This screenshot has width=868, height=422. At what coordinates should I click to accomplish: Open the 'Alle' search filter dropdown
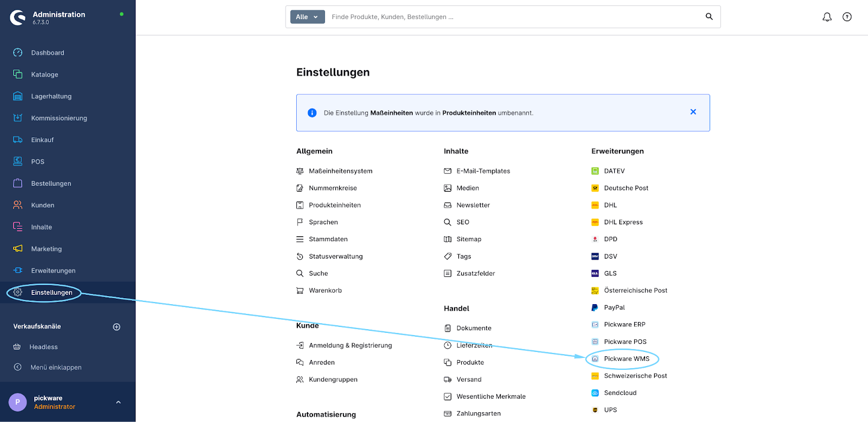pyautogui.click(x=307, y=17)
